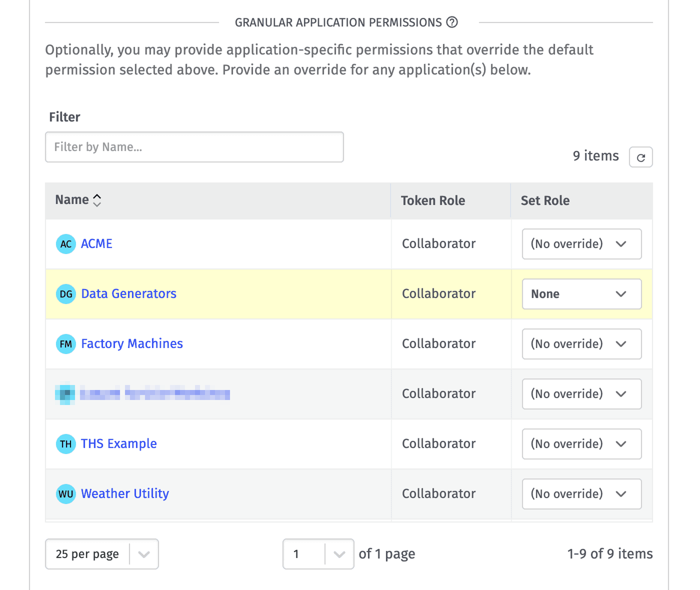
Task: Refresh the applications list
Action: click(x=640, y=157)
